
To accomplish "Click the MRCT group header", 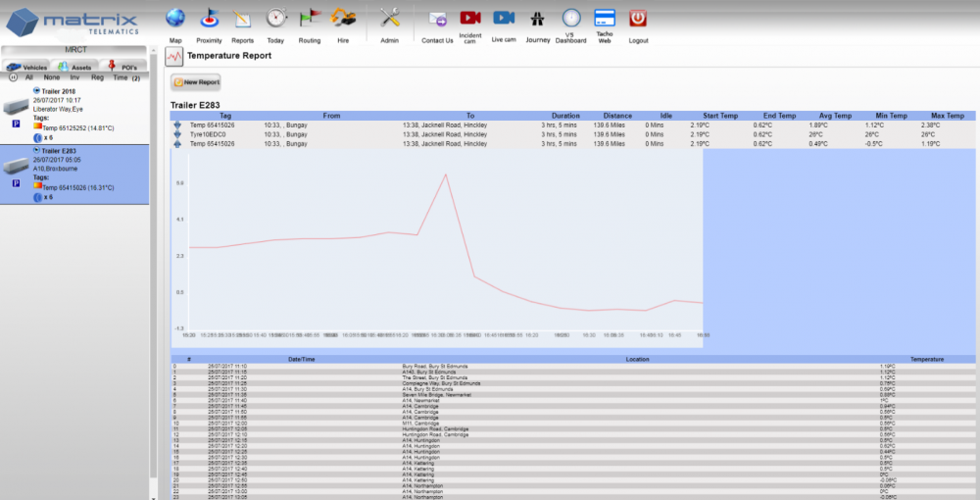I will pyautogui.click(x=74, y=50).
